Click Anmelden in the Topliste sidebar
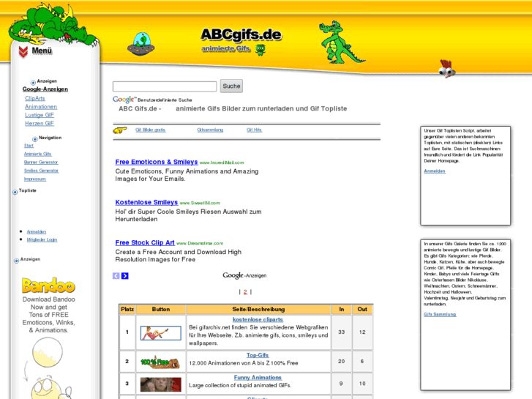Viewport: 532px width, 399px height. (37, 231)
